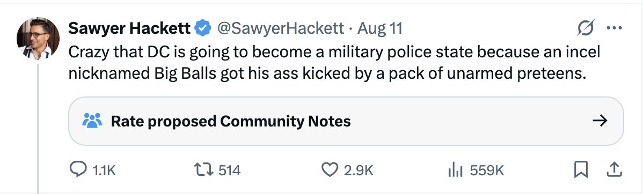Toggle the like heart icon
This screenshot has height=194, width=644.
click(x=329, y=170)
